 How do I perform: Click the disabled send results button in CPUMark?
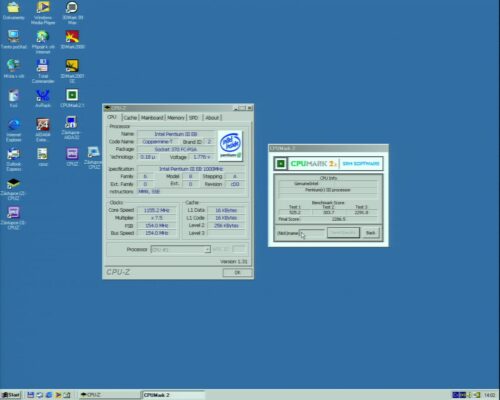tap(343, 233)
